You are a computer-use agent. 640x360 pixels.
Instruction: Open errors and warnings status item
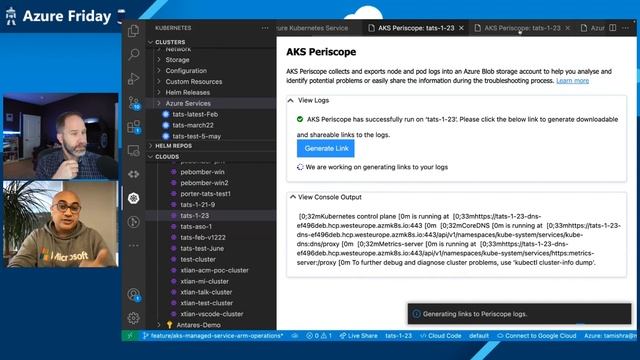tap(319, 336)
